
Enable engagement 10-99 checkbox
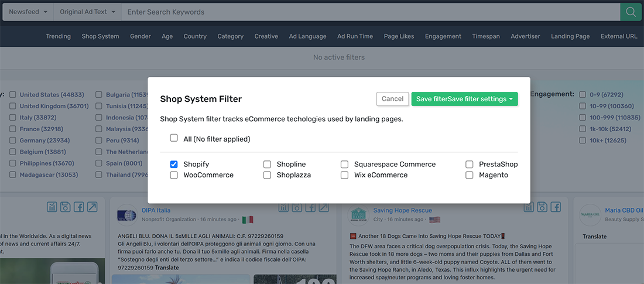(583, 106)
